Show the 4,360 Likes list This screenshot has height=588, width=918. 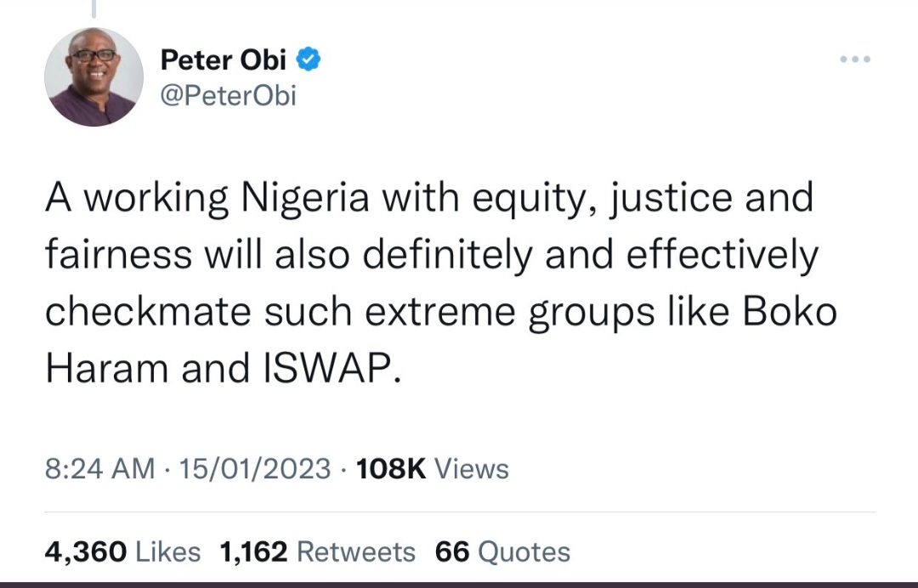tap(122, 552)
